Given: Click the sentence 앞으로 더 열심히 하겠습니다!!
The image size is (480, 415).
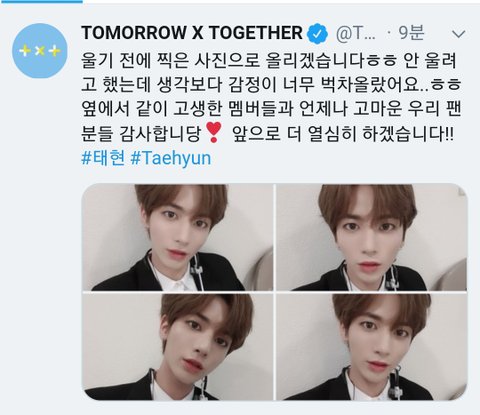Looking at the screenshot, I should coord(343,133).
